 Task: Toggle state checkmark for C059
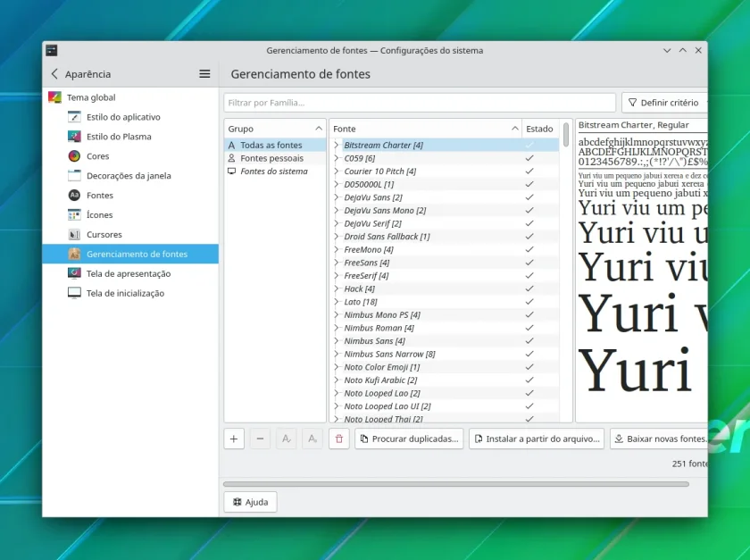tap(529, 158)
